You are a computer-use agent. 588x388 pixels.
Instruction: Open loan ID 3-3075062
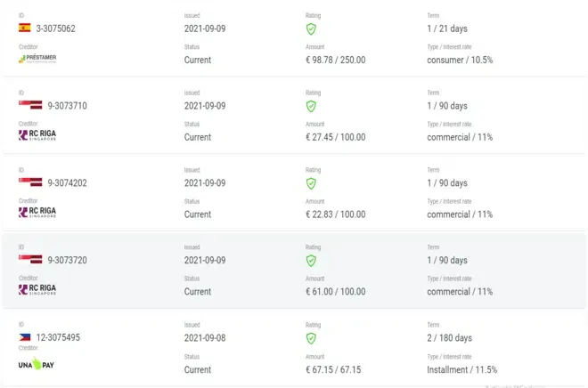click(55, 28)
